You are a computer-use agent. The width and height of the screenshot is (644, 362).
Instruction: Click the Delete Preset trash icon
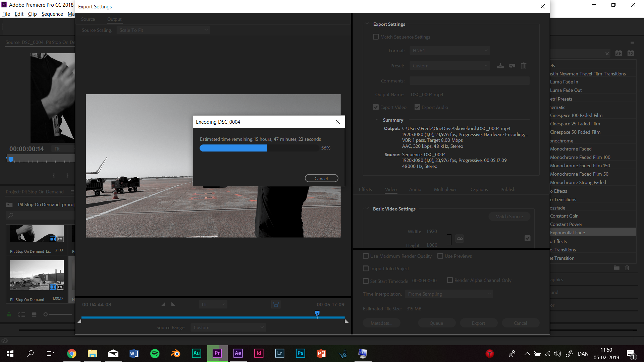point(524,66)
